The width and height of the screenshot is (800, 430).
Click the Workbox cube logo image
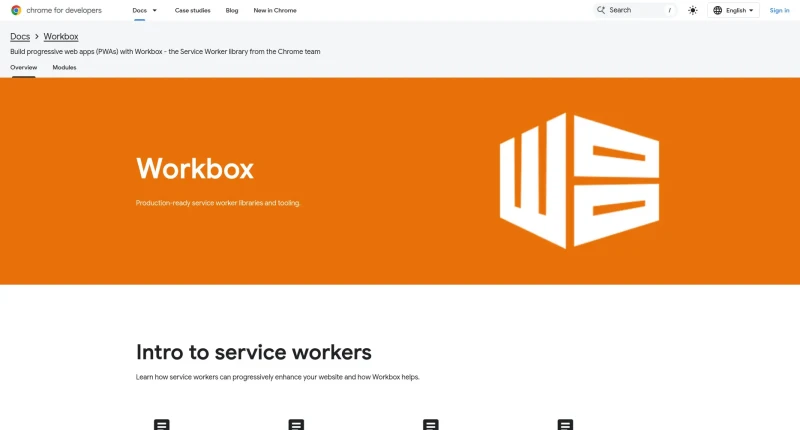[579, 181]
